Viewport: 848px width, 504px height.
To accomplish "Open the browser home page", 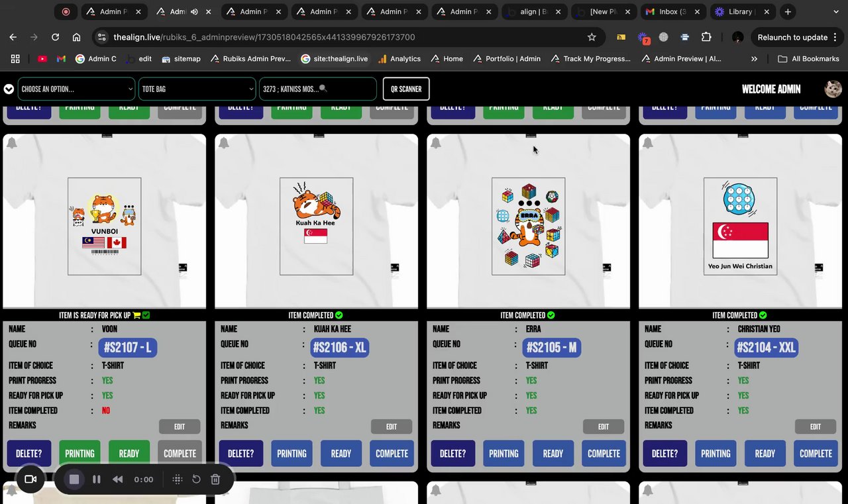I will (x=76, y=37).
